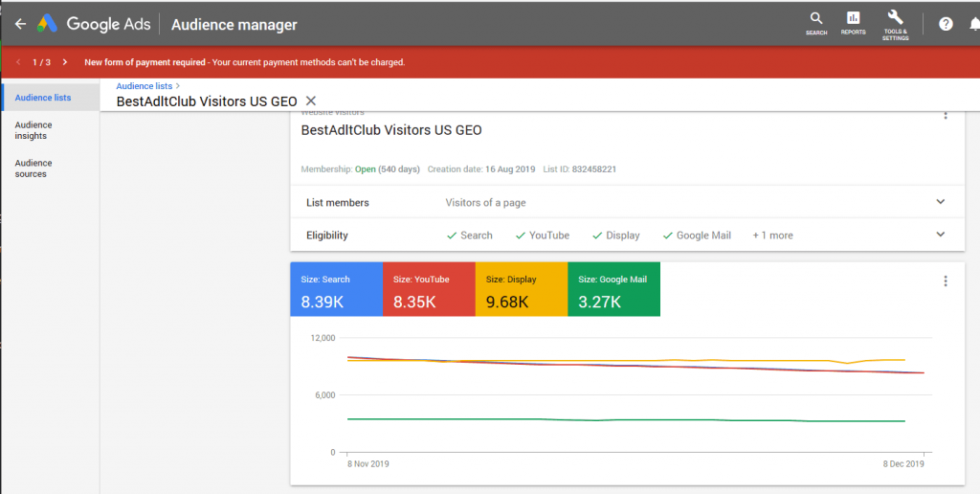
Task: Click the green Google Mail chart line
Action: coord(625,419)
